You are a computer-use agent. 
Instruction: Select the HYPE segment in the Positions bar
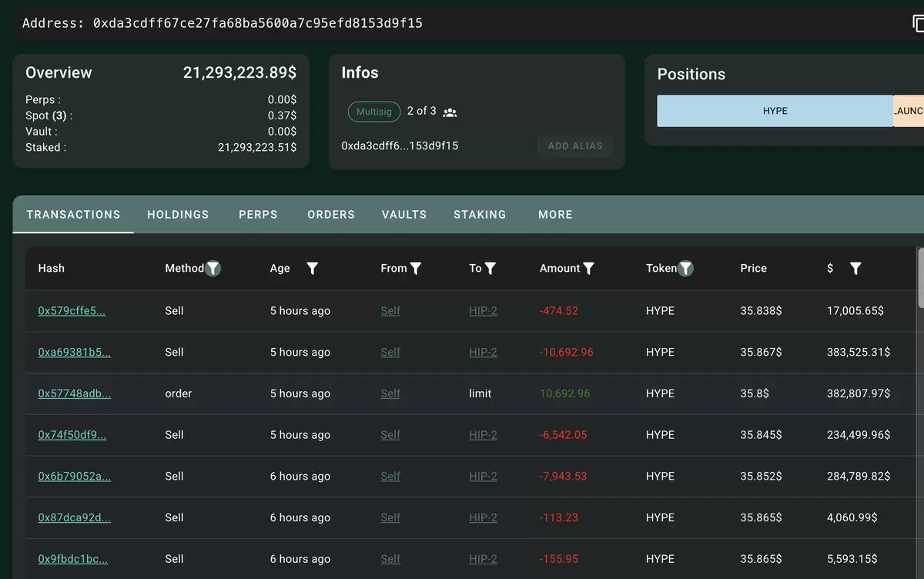775,111
